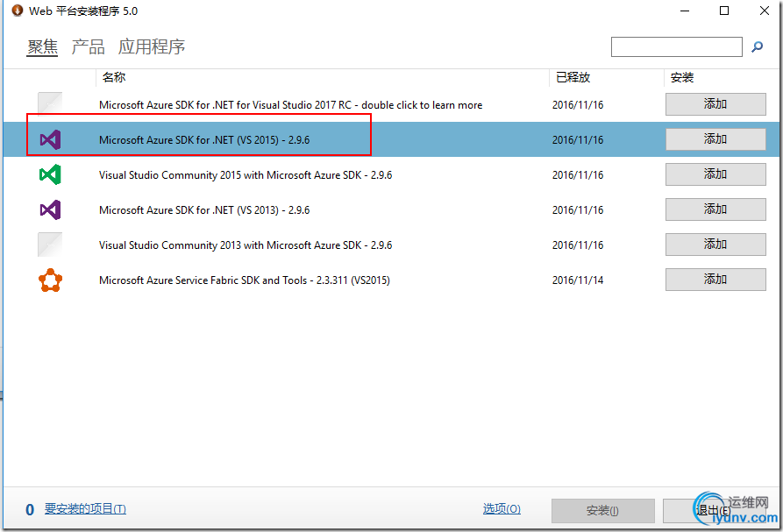Select row Azure SDK for Visual Studio 2017 RC
Image resolution: width=783 pixels, height=532 pixels.
tap(391, 104)
